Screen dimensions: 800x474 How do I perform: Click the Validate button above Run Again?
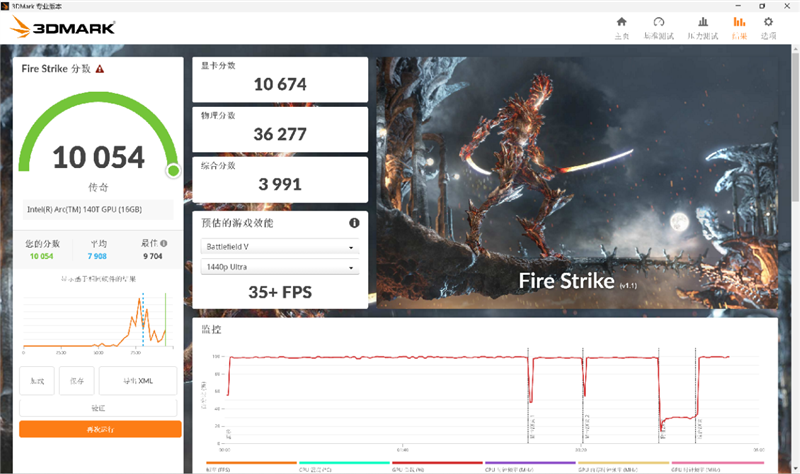pyautogui.click(x=98, y=408)
